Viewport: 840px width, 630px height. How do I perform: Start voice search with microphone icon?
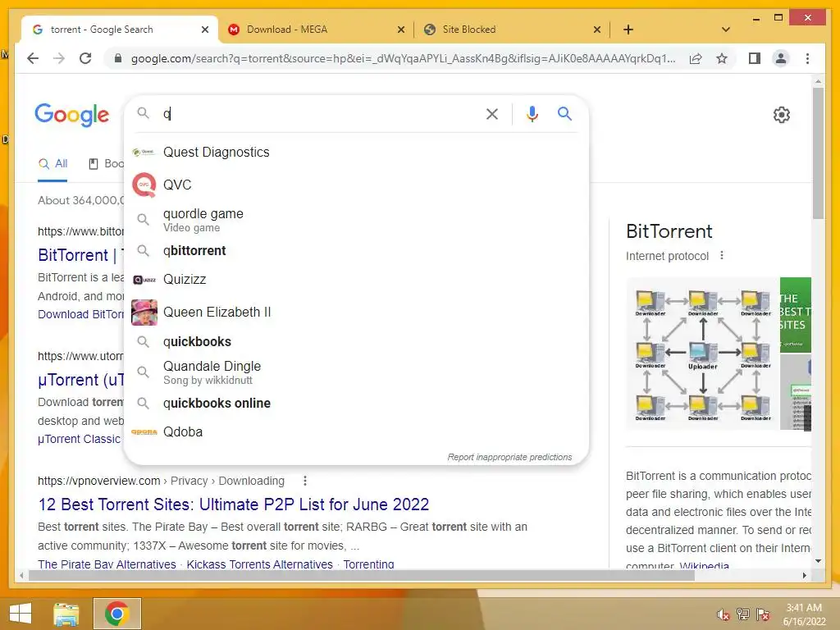[532, 113]
